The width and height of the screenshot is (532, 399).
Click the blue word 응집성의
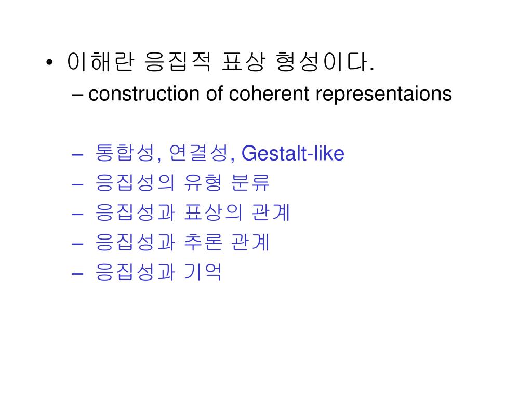[x=135, y=182]
